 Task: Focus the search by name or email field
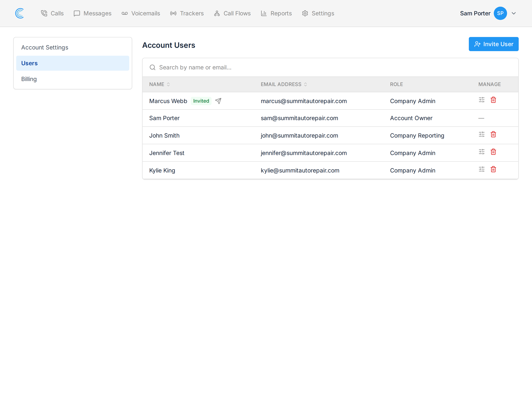click(330, 67)
